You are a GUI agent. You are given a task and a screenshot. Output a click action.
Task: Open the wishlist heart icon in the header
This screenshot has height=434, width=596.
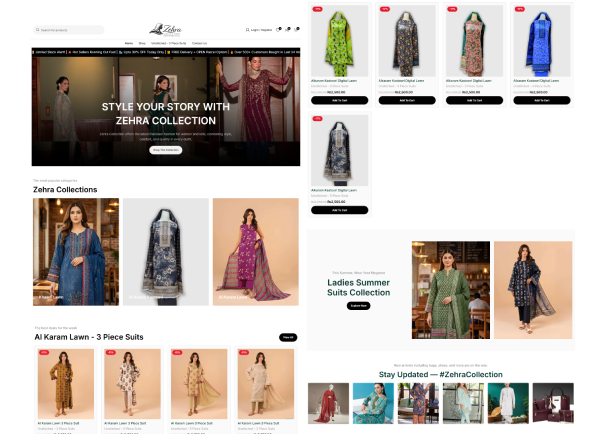coord(278,30)
